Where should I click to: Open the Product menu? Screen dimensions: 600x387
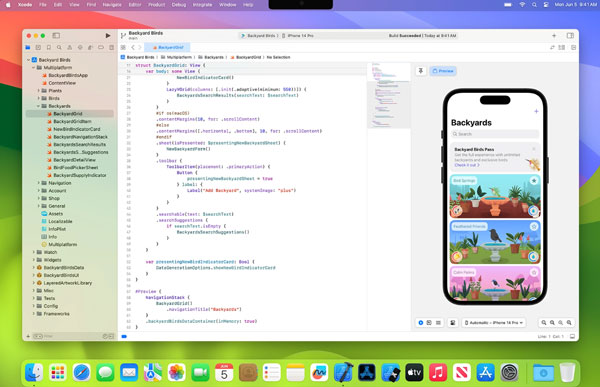click(157, 5)
